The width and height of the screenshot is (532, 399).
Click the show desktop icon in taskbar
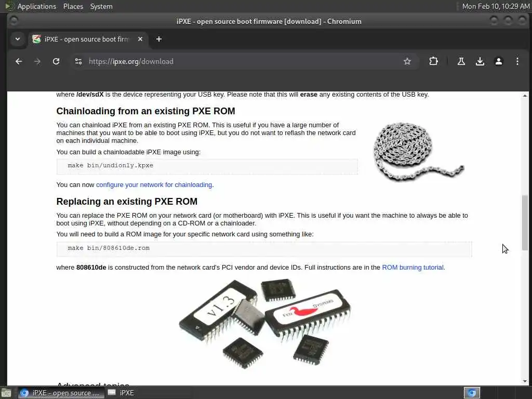pyautogui.click(x=6, y=393)
